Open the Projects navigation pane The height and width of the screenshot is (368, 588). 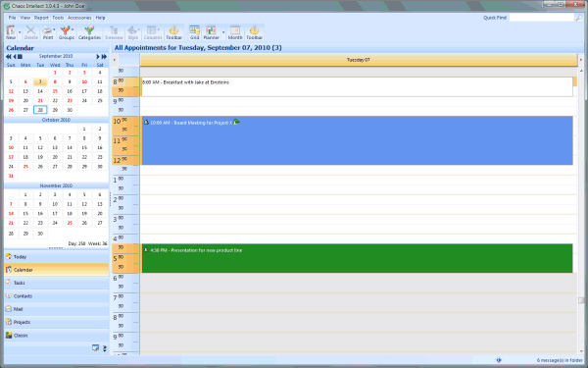click(56, 322)
